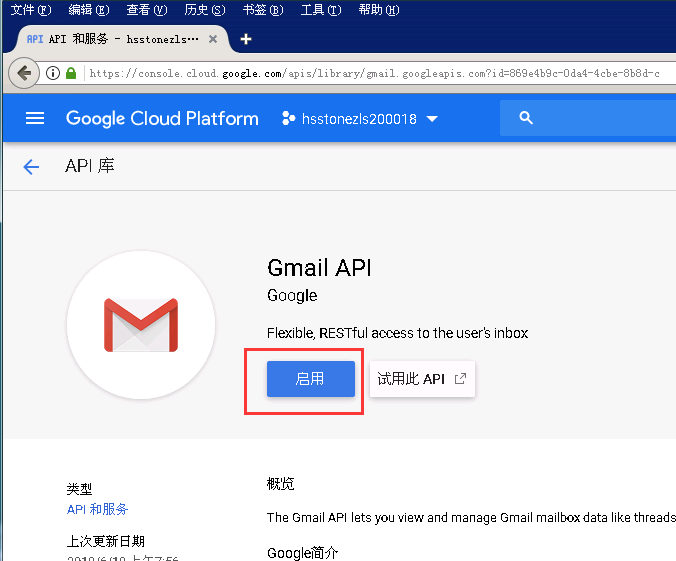Click the 类型 label
The height and width of the screenshot is (561, 676).
(x=79, y=489)
